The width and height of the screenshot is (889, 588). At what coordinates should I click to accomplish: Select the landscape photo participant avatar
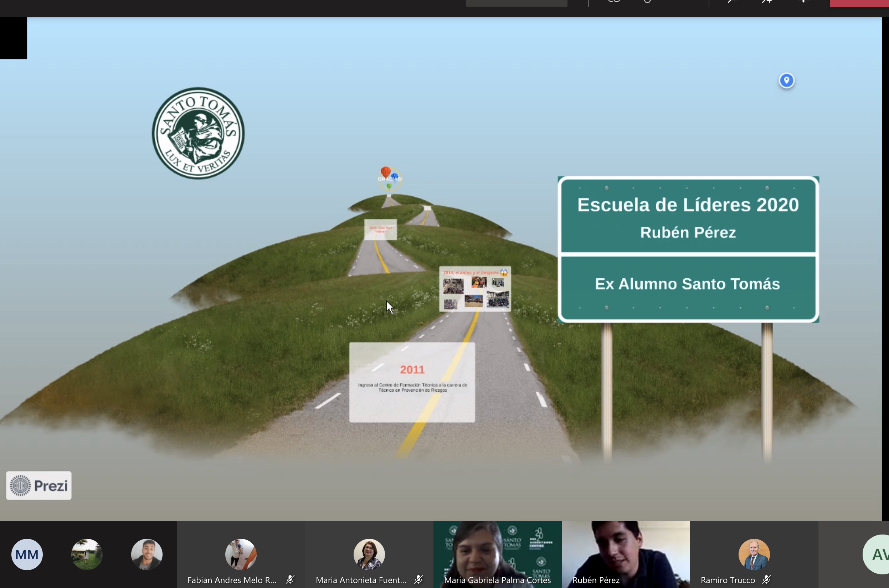coord(87,554)
